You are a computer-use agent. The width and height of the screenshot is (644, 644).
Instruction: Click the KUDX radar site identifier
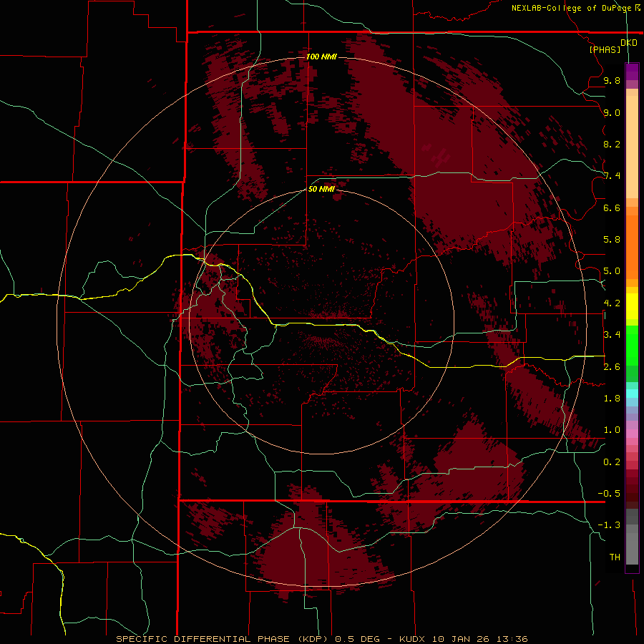[411, 639]
